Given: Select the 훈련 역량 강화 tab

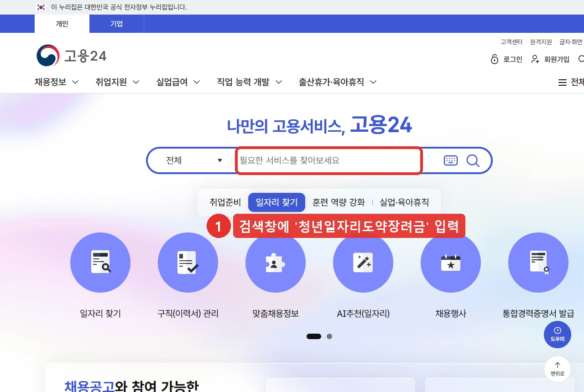Looking at the screenshot, I should pyautogui.click(x=339, y=202).
